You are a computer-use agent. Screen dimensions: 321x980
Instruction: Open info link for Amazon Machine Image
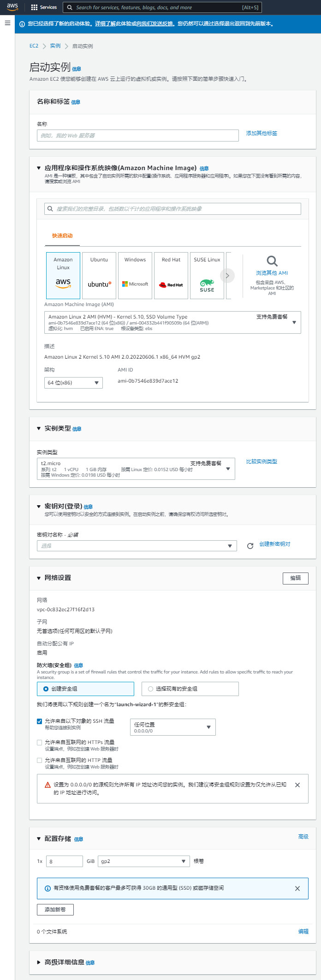204,169
